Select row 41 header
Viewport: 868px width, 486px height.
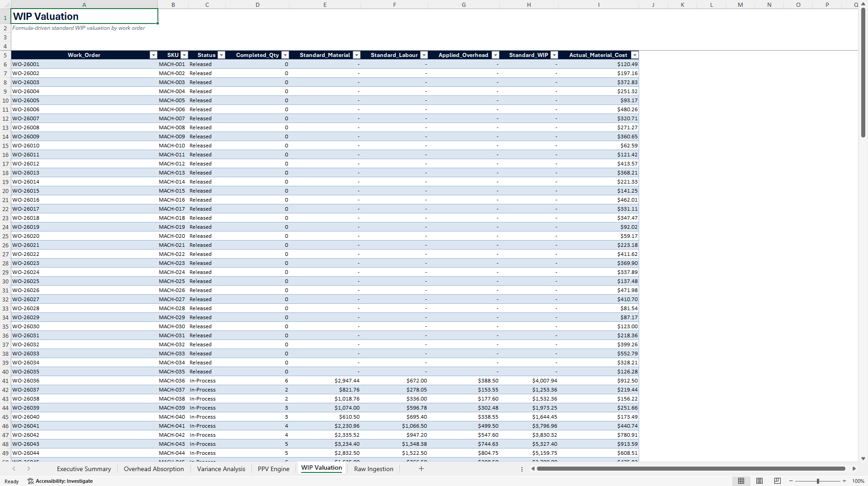5,381
